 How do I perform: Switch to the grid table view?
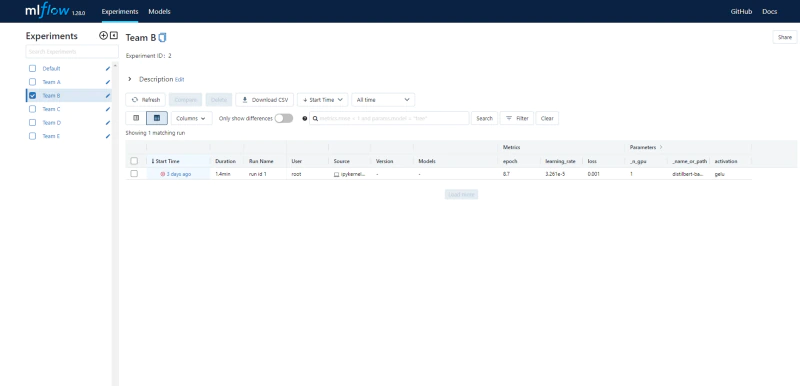pyautogui.click(x=157, y=118)
